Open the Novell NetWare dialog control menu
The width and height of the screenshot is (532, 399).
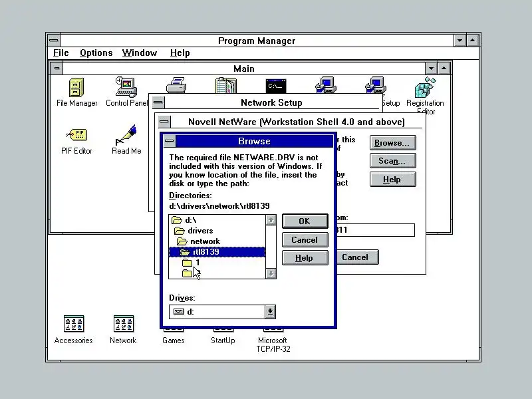tap(164, 122)
